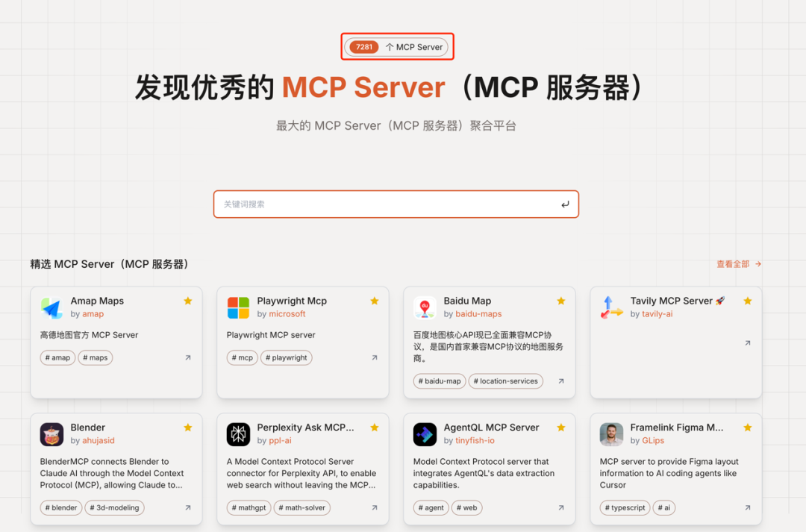Open the ppl-ai author link
The height and width of the screenshot is (532, 806).
click(280, 440)
